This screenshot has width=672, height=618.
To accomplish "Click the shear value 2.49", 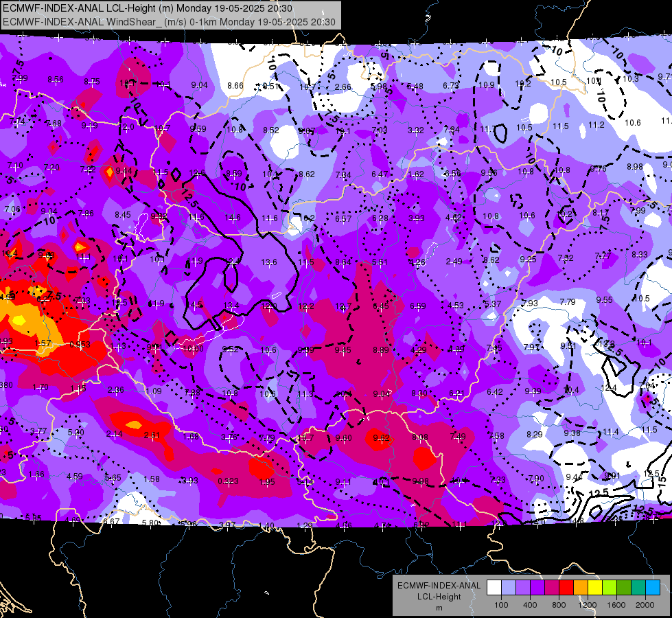I will (x=454, y=261).
